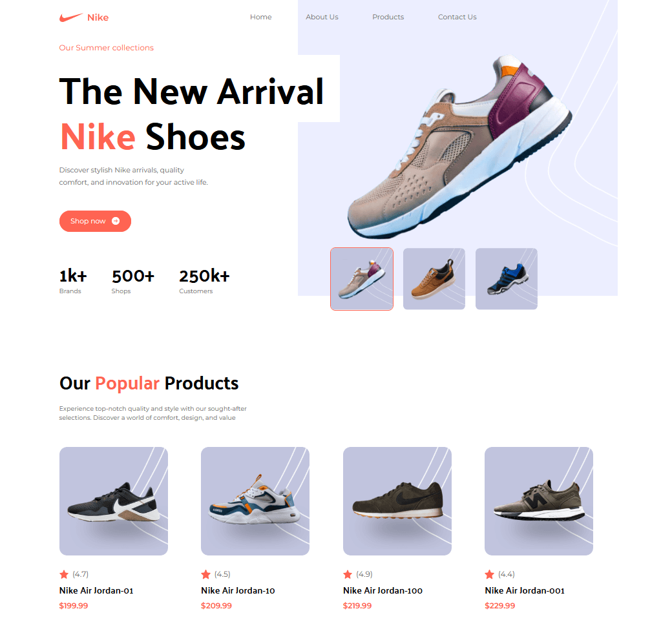Open Contact Us in the navbar
The height and width of the screenshot is (642, 672).
457,17
